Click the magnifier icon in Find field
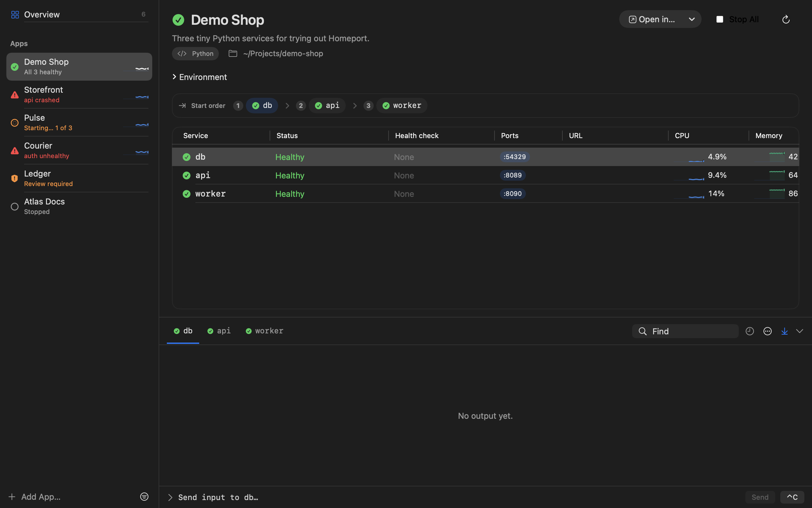The image size is (812, 508). click(x=642, y=331)
